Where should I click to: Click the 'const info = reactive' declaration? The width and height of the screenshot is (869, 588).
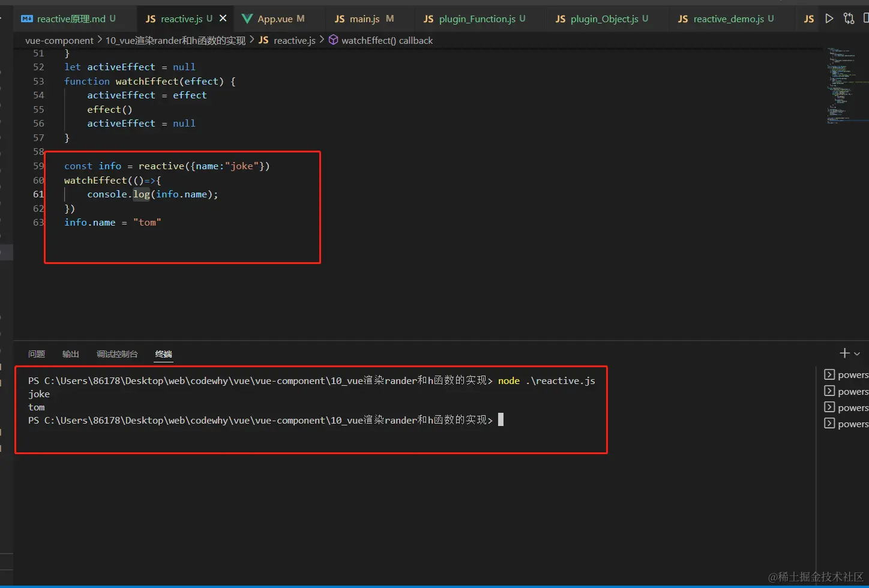(x=167, y=166)
